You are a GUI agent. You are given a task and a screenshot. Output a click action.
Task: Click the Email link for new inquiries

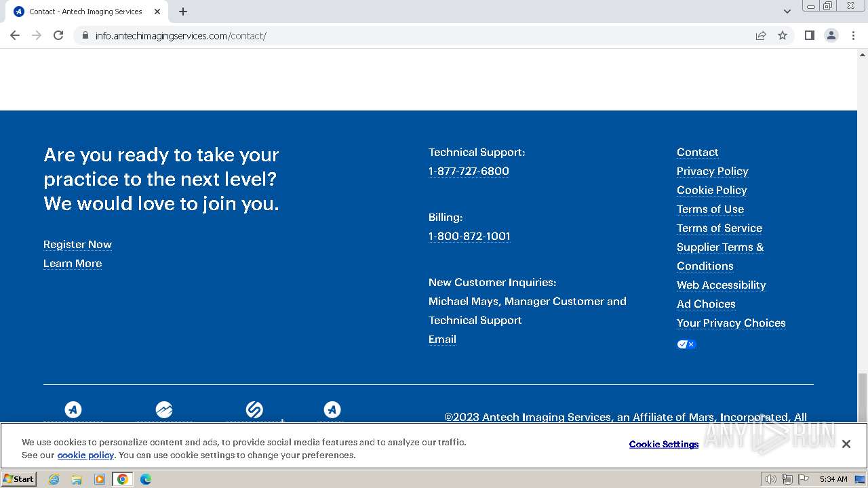coord(442,340)
